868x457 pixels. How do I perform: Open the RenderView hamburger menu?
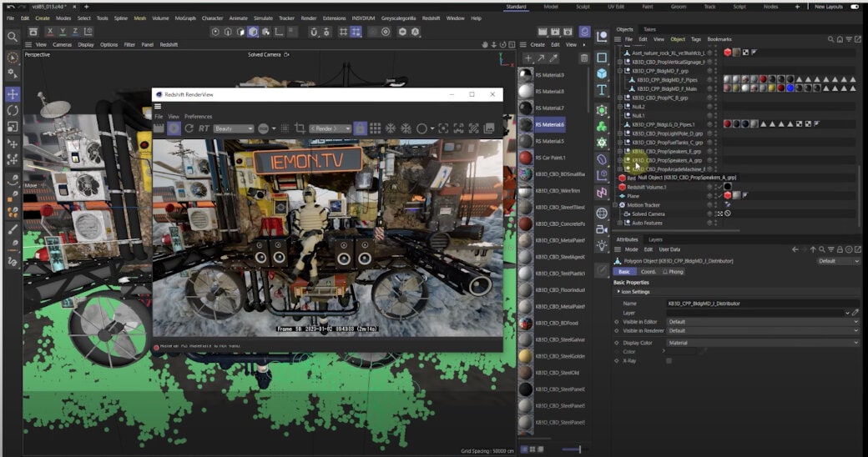tap(158, 106)
